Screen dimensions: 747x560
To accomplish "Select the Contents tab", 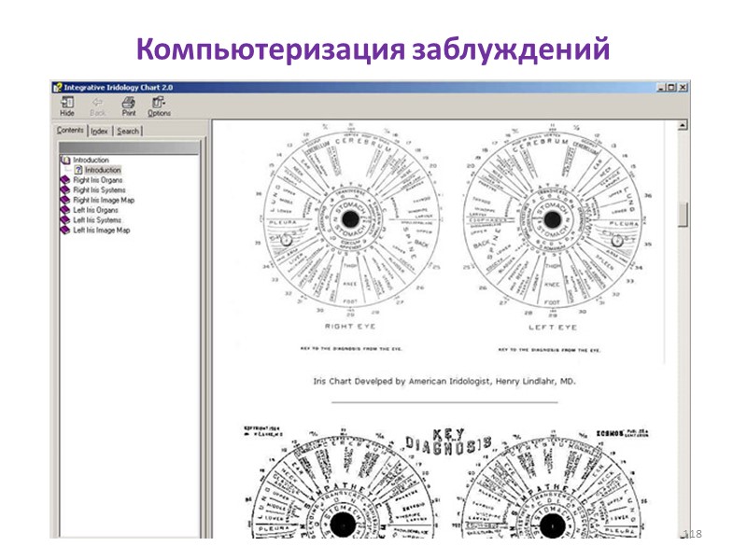I will (x=73, y=131).
